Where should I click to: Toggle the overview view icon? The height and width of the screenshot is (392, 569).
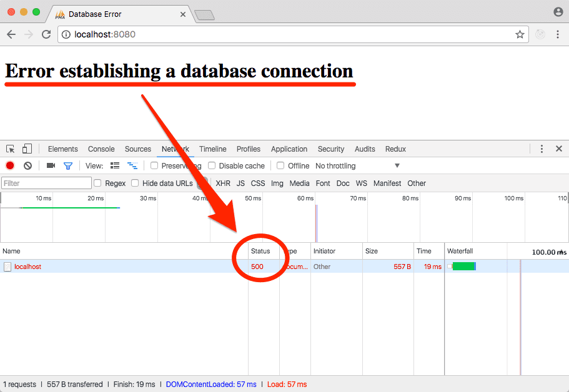132,165
